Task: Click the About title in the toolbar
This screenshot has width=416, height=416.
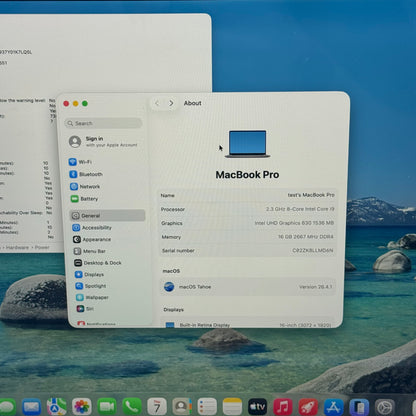Action: click(192, 103)
